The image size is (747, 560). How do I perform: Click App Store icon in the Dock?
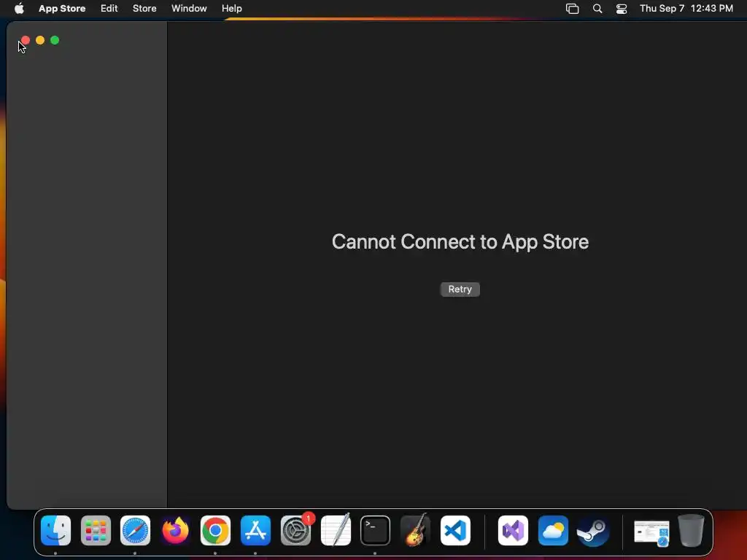point(255,530)
